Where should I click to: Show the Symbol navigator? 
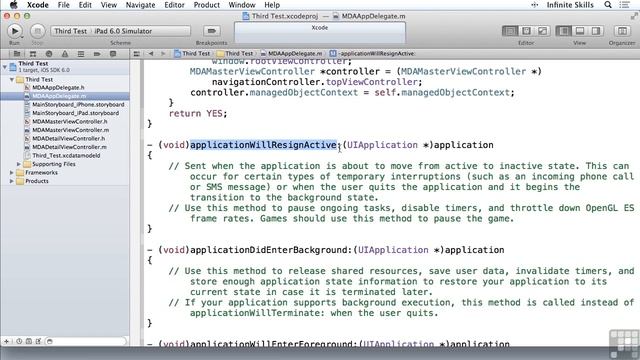(33, 54)
